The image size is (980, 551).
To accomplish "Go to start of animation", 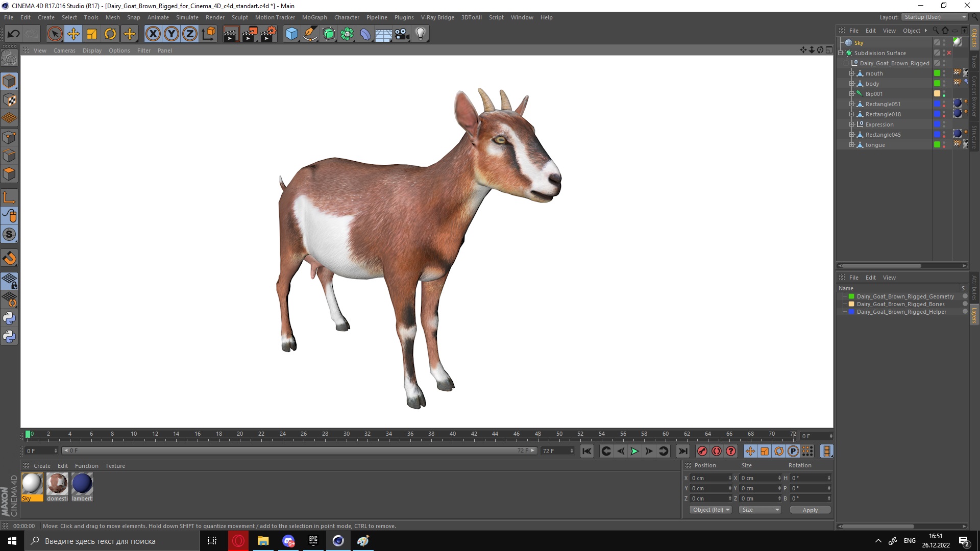I will (587, 451).
